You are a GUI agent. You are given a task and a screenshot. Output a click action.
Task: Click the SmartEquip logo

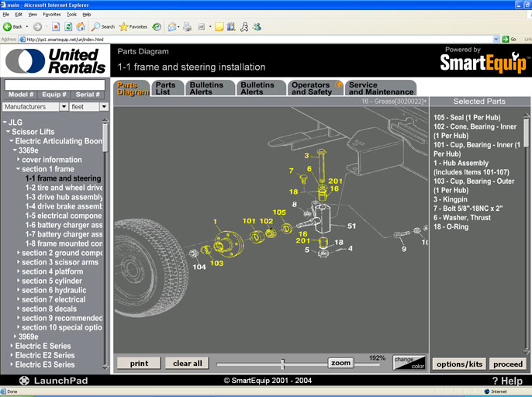click(483, 63)
